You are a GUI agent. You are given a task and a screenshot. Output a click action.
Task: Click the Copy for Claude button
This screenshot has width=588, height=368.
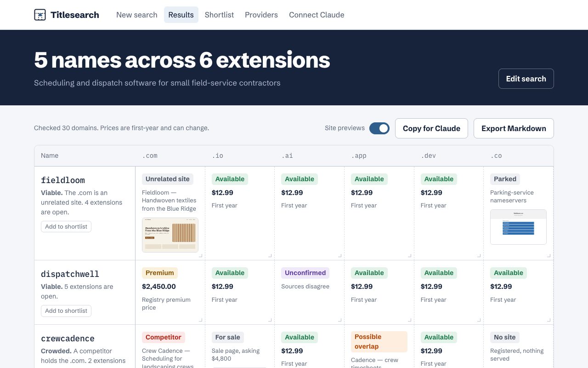(x=431, y=128)
